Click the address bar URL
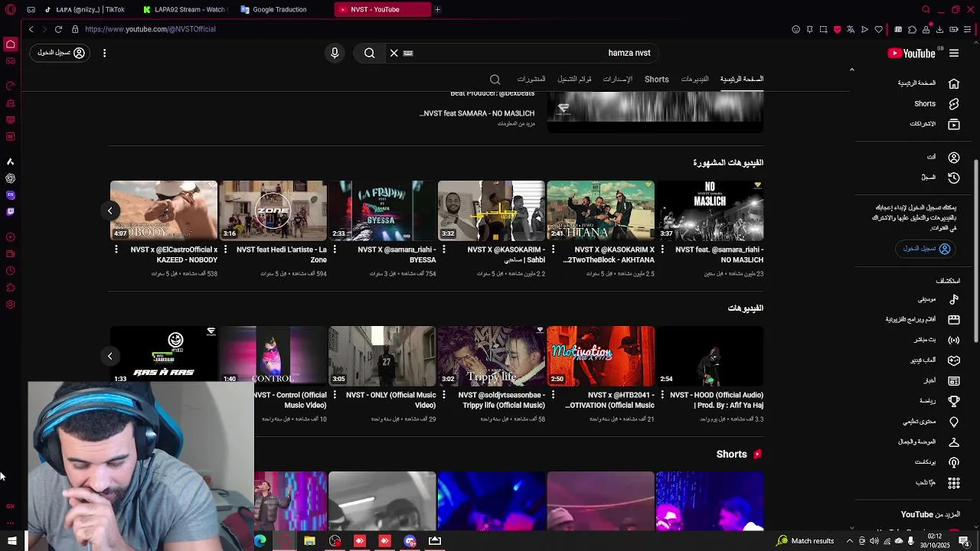This screenshot has width=980, height=551. tap(150, 29)
